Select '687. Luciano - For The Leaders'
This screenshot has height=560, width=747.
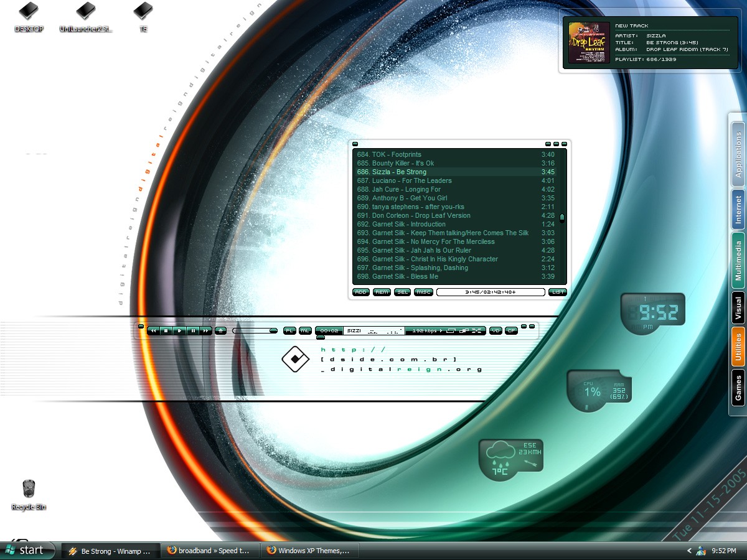456,180
